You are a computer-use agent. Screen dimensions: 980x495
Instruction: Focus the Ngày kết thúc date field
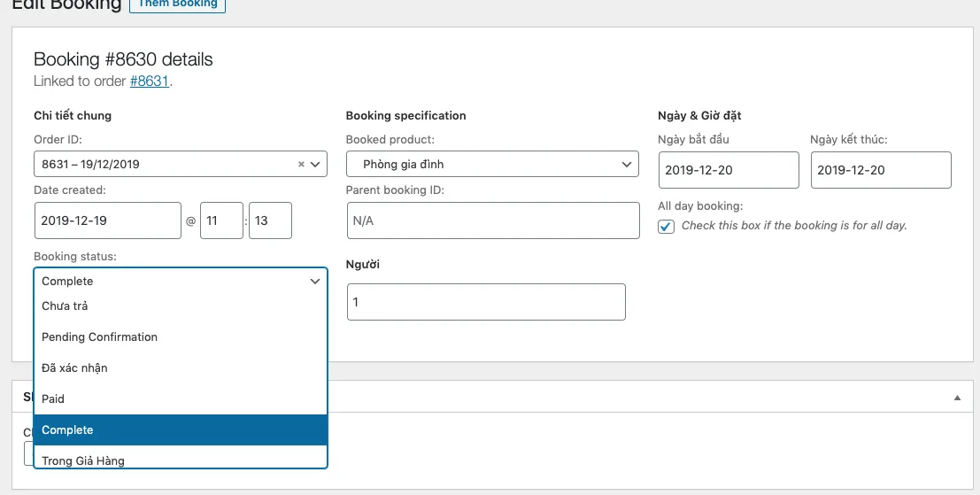point(881,170)
